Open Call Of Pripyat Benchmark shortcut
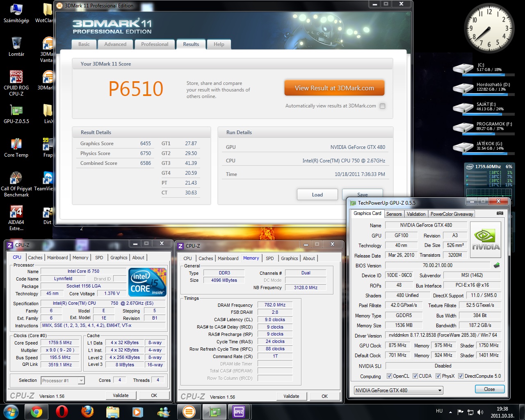Image resolution: width=525 pixels, height=420 pixels. pyautogui.click(x=16, y=184)
